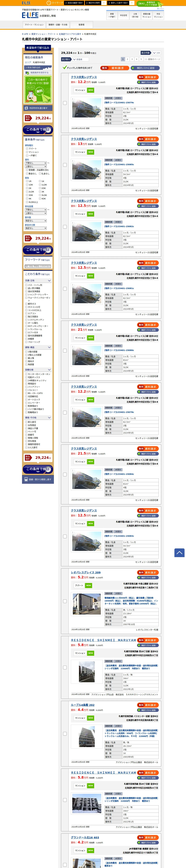Open the 駐車場 tab
Image resolution: width=186 pixels, height=868 pixels.
click(x=81, y=25)
